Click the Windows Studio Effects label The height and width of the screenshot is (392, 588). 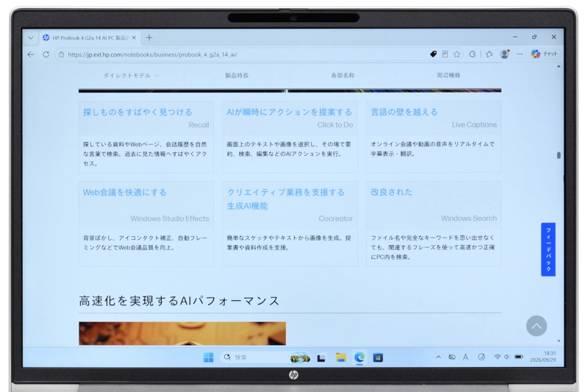170,218
